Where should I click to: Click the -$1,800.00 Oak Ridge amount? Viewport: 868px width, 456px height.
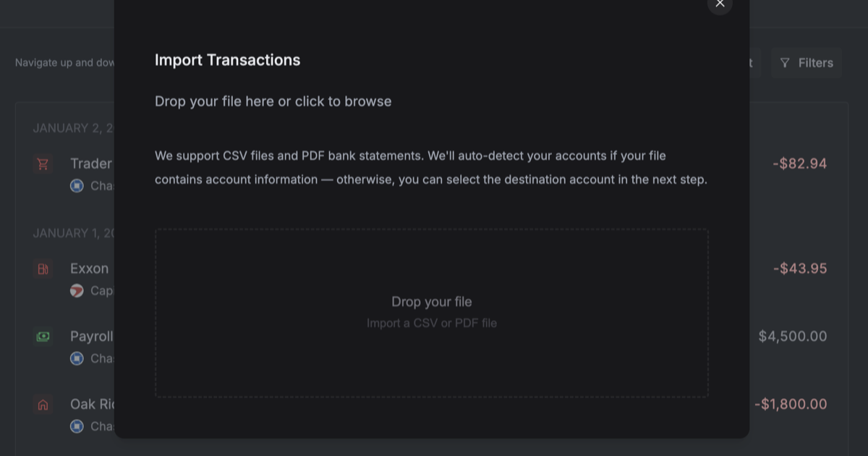[x=791, y=405]
